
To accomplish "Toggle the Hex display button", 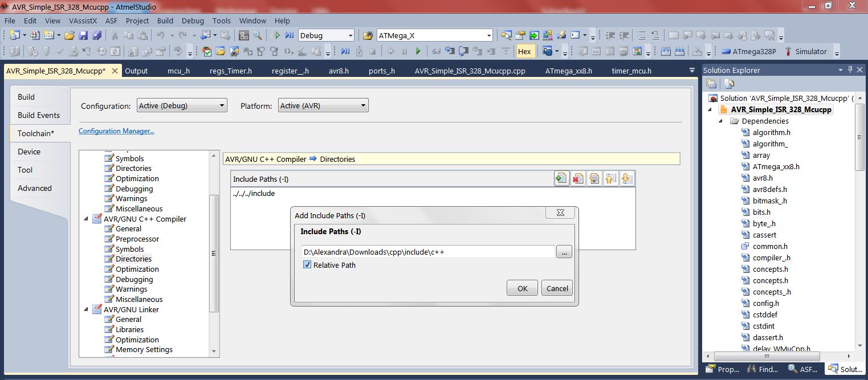I will pos(524,51).
